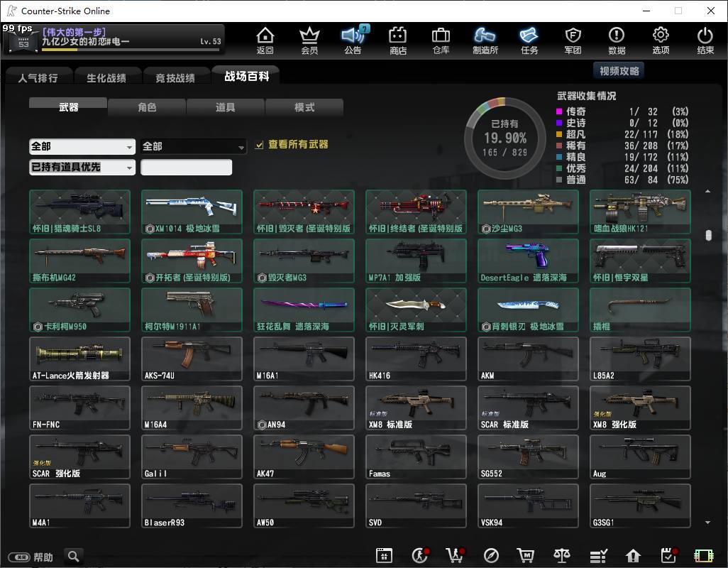Select the 角色 sub-tab
This screenshot has width=728, height=568.
[x=147, y=107]
